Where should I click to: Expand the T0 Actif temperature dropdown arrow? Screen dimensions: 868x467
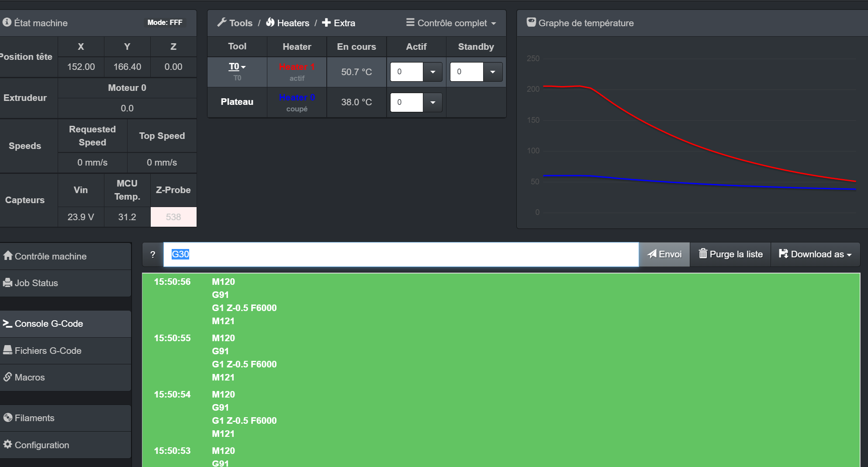[x=433, y=72]
